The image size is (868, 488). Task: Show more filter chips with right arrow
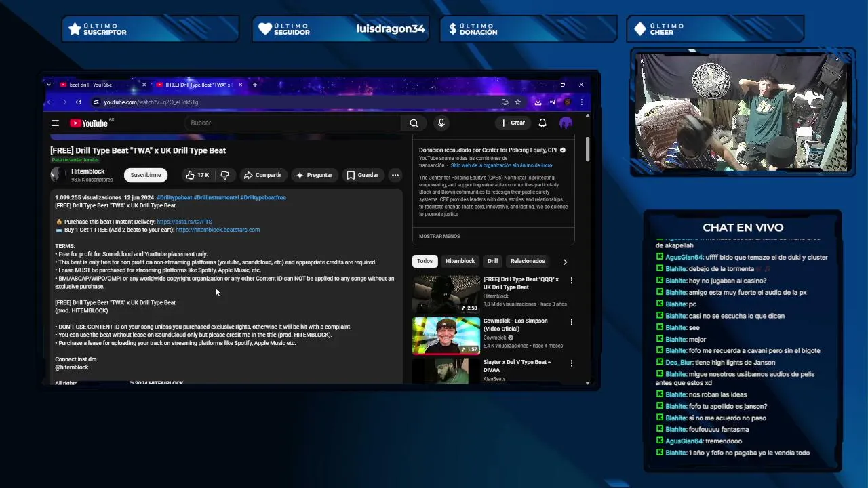point(565,262)
